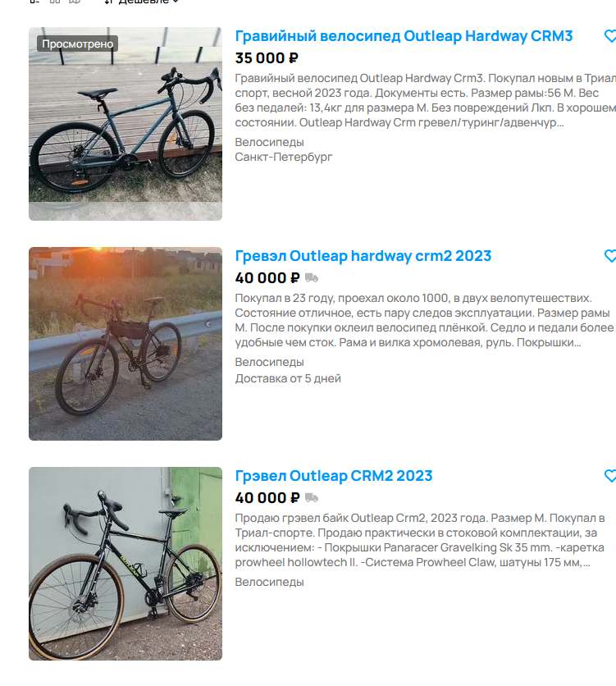The image size is (616, 686).
Task: Favorite the Outleap Hardway CRM3 listing heart
Action: [610, 36]
